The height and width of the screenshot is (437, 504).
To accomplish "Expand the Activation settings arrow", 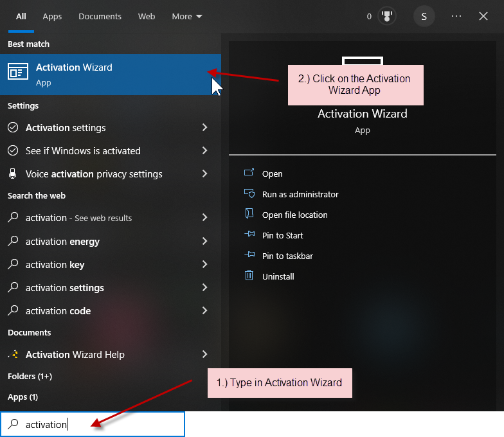I will (x=204, y=127).
